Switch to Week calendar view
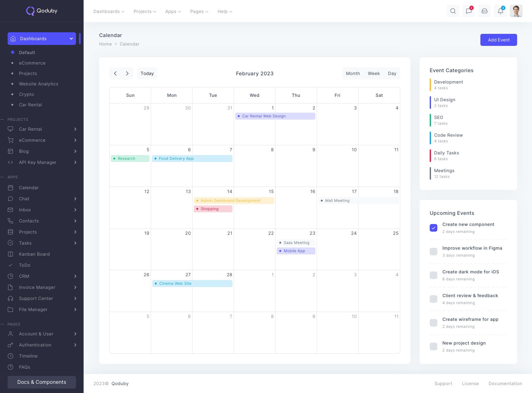Viewport: 532px width, 393px height. point(374,73)
